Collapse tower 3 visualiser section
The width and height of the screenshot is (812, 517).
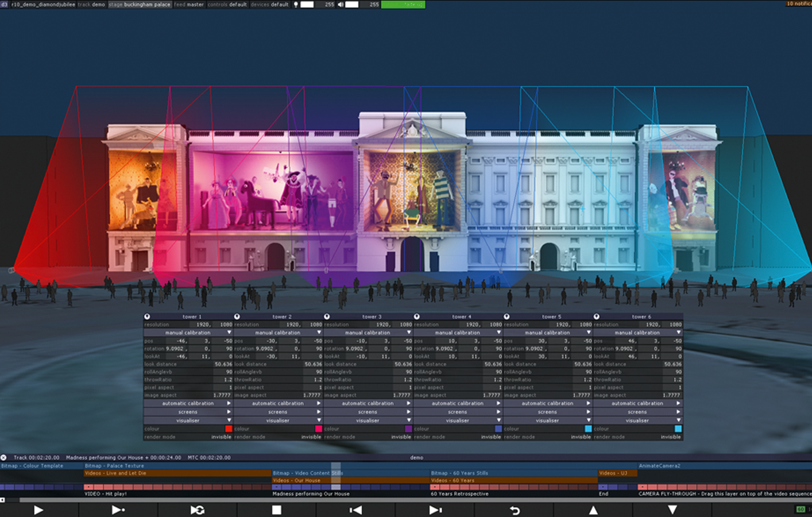[x=368, y=420]
